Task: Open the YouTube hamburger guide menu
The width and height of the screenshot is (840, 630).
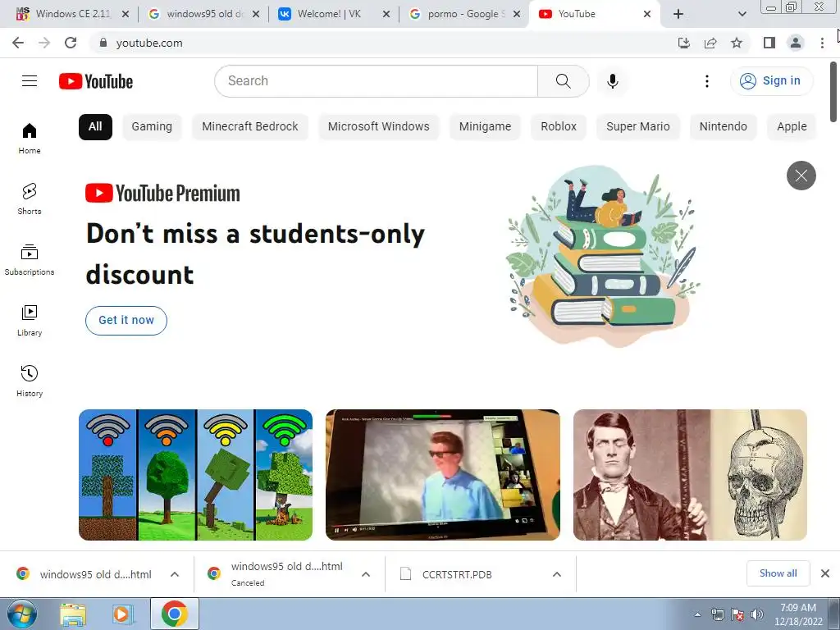Action: point(30,81)
